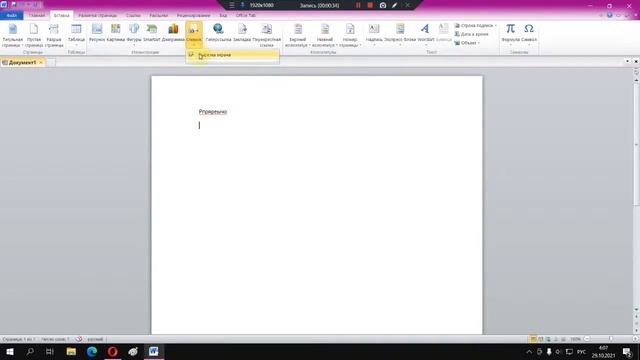
Task: Open the word count in the status bar
Action: [55, 339]
